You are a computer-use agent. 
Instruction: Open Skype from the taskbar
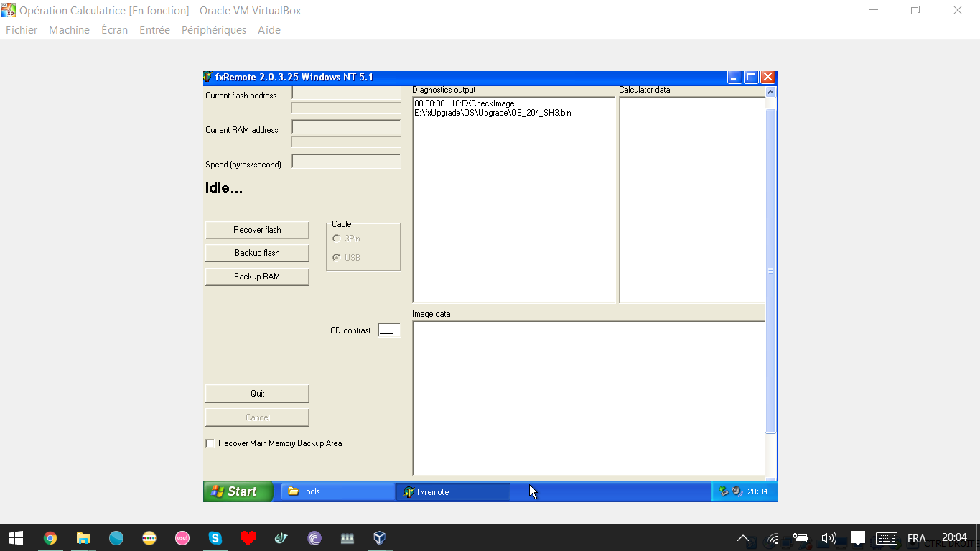(215, 537)
